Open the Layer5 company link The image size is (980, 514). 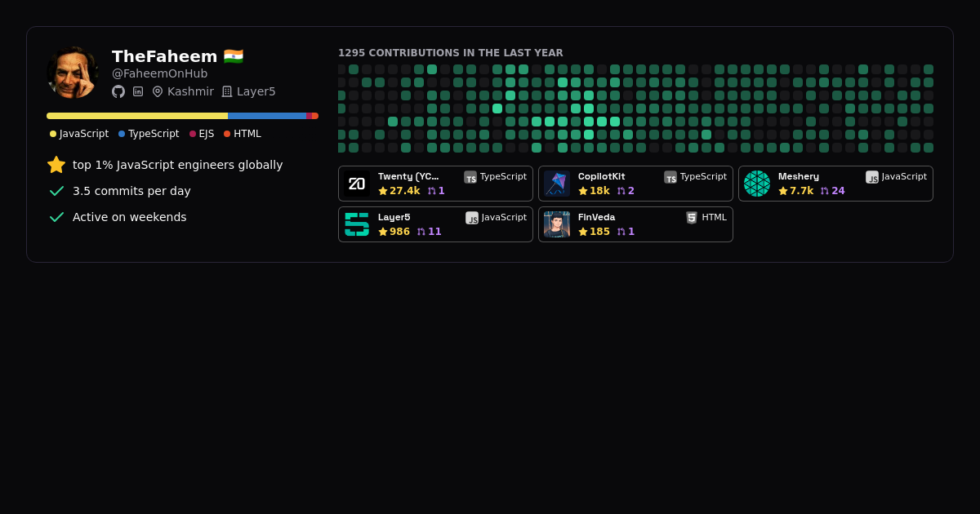tap(256, 91)
